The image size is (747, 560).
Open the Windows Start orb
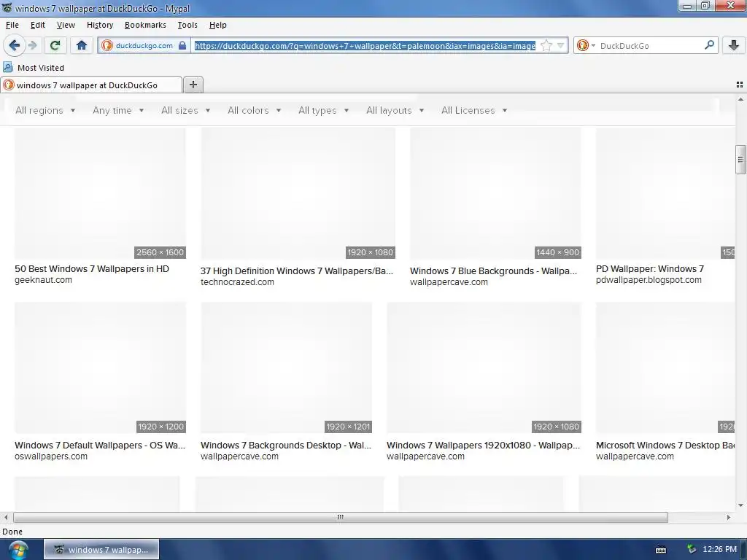pos(18,550)
